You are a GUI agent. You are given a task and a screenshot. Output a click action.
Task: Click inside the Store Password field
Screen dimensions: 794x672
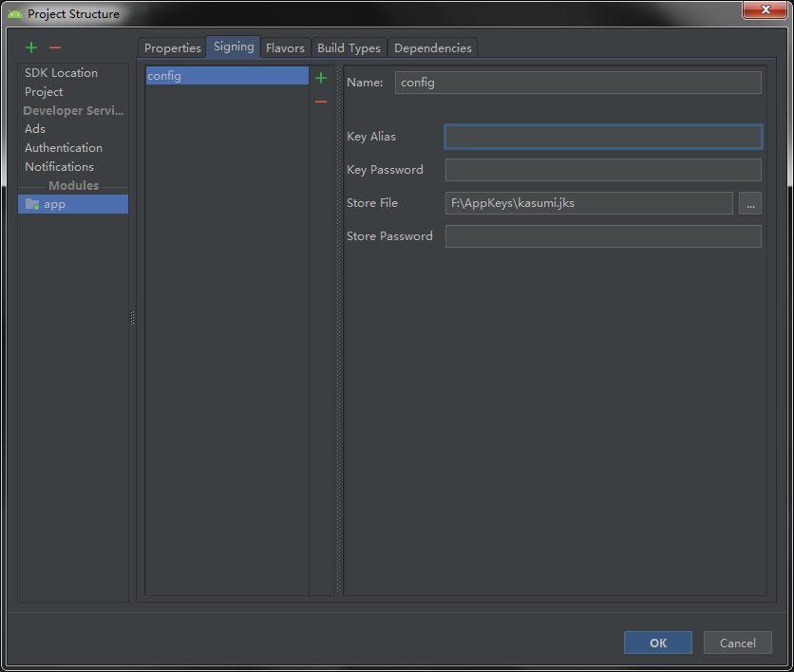[603, 235]
